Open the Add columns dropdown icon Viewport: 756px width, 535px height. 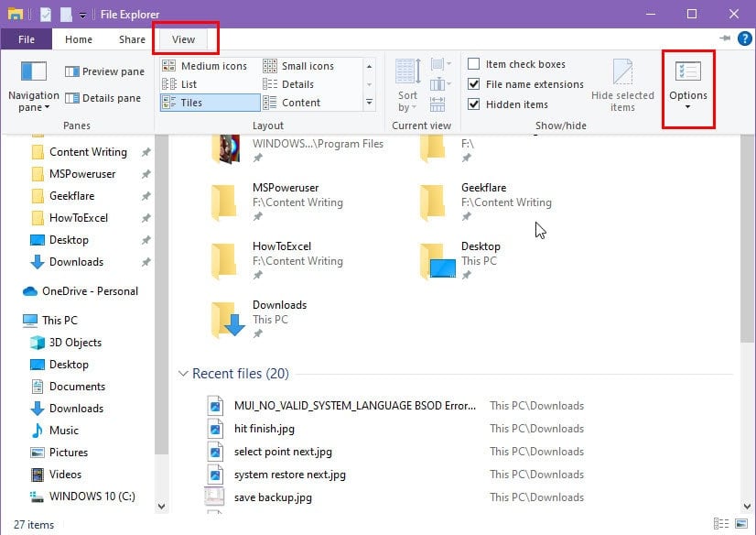click(x=440, y=84)
